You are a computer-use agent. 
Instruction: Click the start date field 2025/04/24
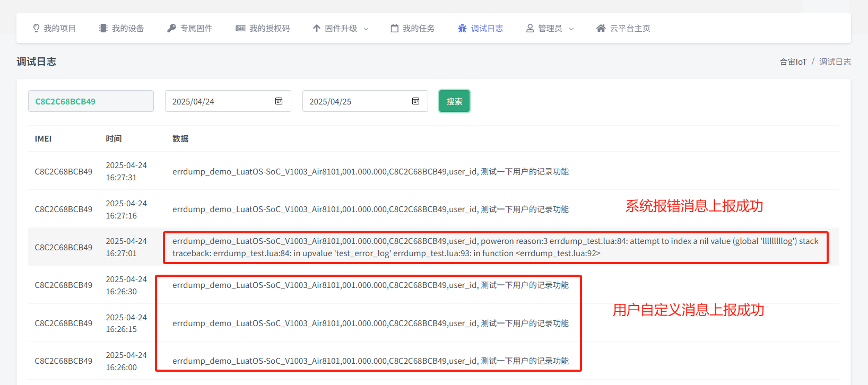[228, 101]
